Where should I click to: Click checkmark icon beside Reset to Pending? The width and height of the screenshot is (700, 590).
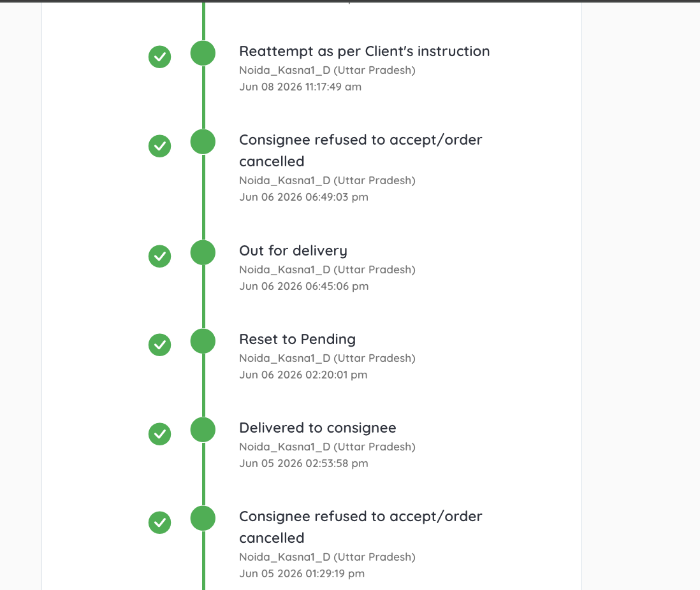pyautogui.click(x=159, y=345)
